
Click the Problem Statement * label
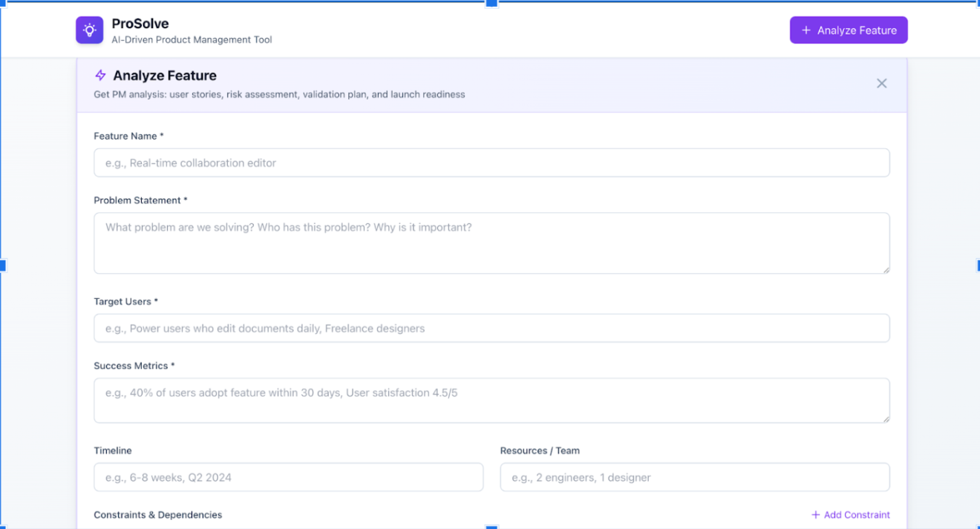pyautogui.click(x=140, y=200)
